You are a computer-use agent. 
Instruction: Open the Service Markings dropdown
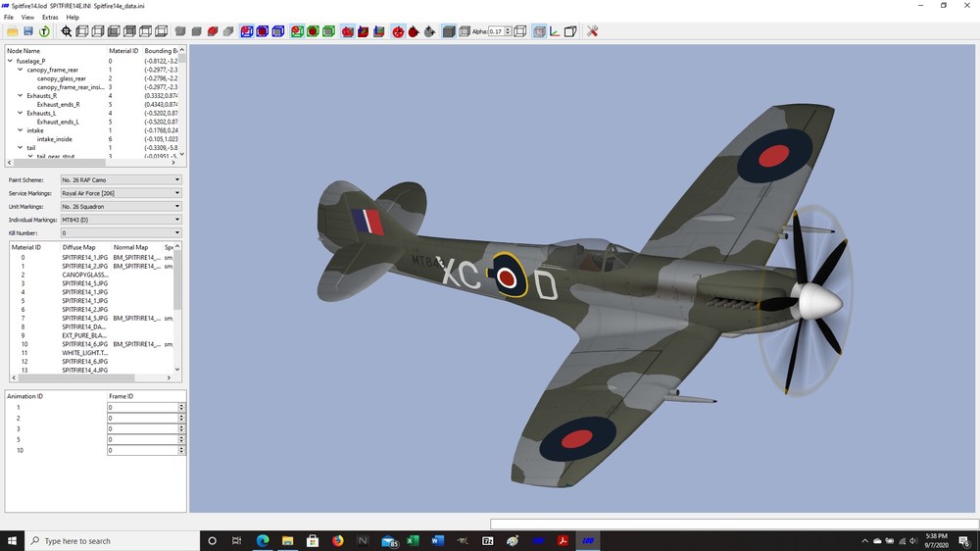pyautogui.click(x=121, y=193)
